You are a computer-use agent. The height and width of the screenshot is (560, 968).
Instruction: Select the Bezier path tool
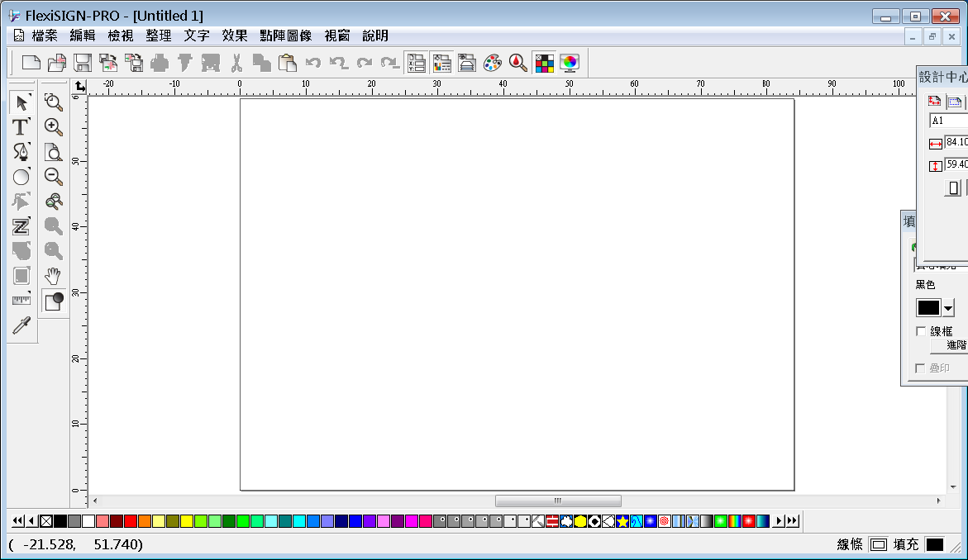(21, 152)
